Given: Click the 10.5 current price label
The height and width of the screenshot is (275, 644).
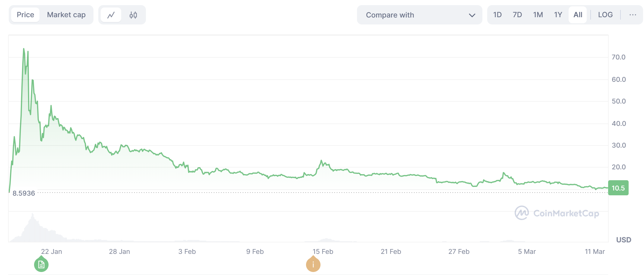Looking at the screenshot, I should (x=618, y=188).
